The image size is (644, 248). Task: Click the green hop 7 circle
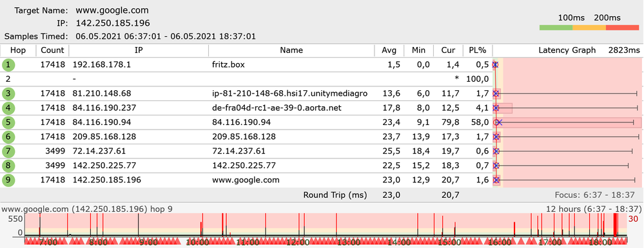tap(8, 151)
